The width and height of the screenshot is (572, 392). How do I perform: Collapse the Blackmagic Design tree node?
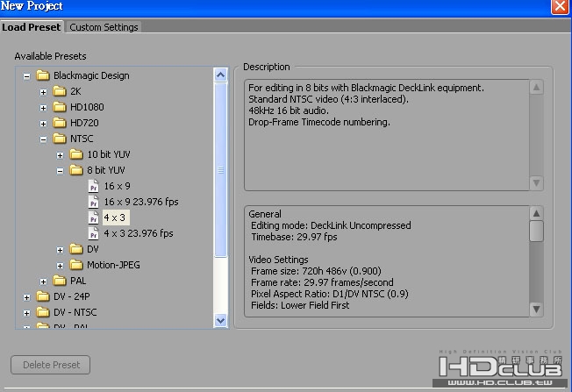(x=26, y=76)
